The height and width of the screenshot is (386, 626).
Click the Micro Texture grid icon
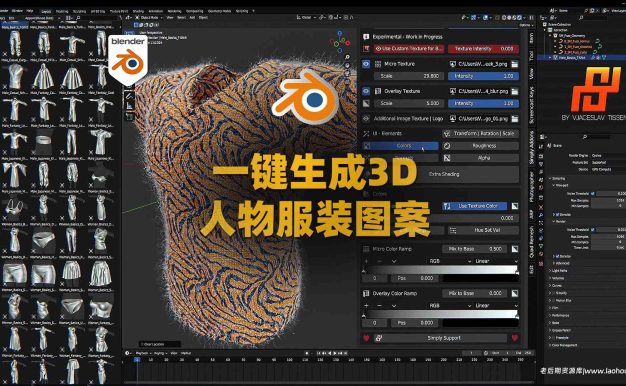[x=378, y=64]
